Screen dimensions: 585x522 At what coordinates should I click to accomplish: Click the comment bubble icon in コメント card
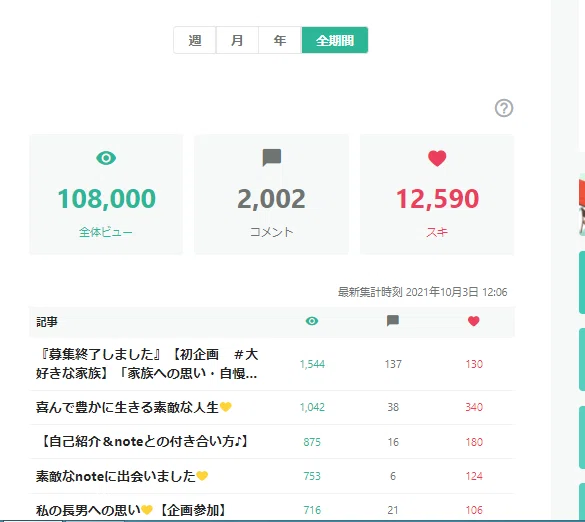point(272,157)
